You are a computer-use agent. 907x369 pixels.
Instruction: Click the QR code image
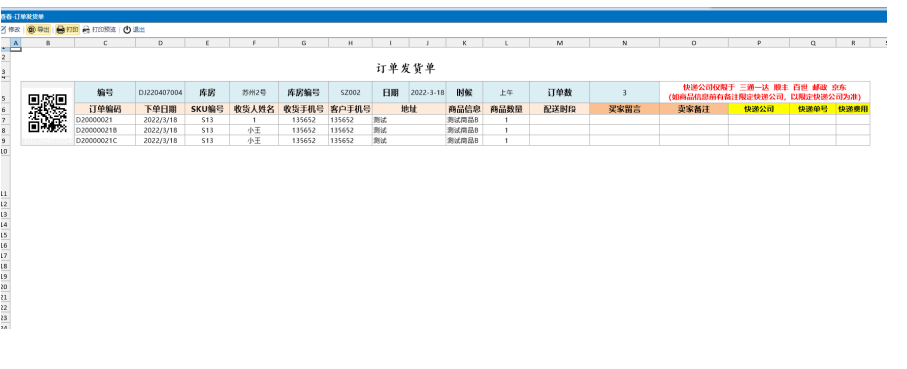click(x=47, y=113)
